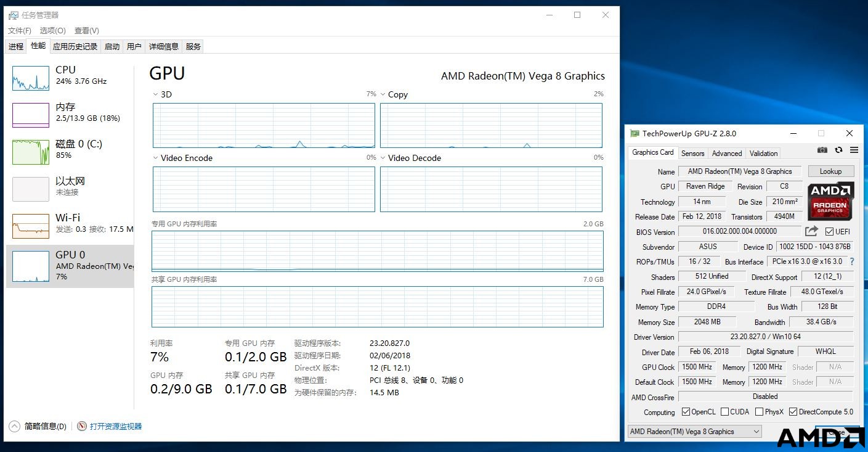This screenshot has height=452, width=868.
Task: Click the 23.20.827.0 driver version text in Task Manager
Action: [x=389, y=343]
